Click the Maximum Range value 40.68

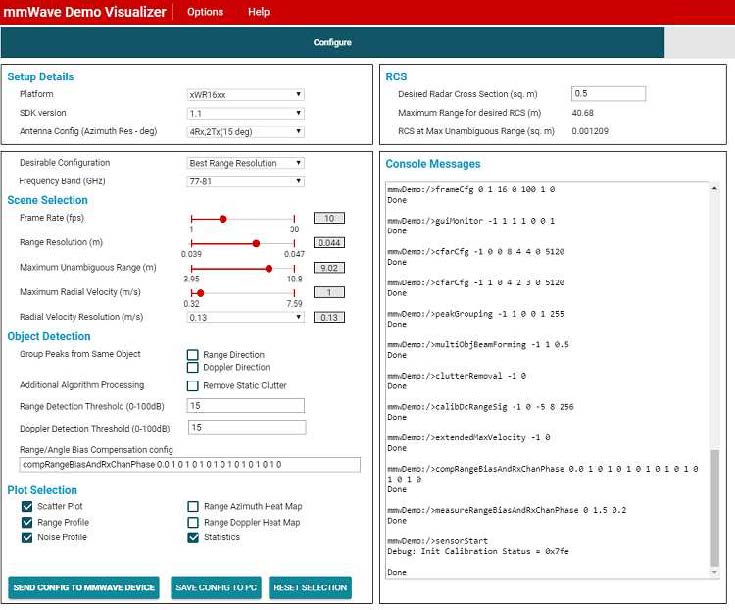pos(583,113)
